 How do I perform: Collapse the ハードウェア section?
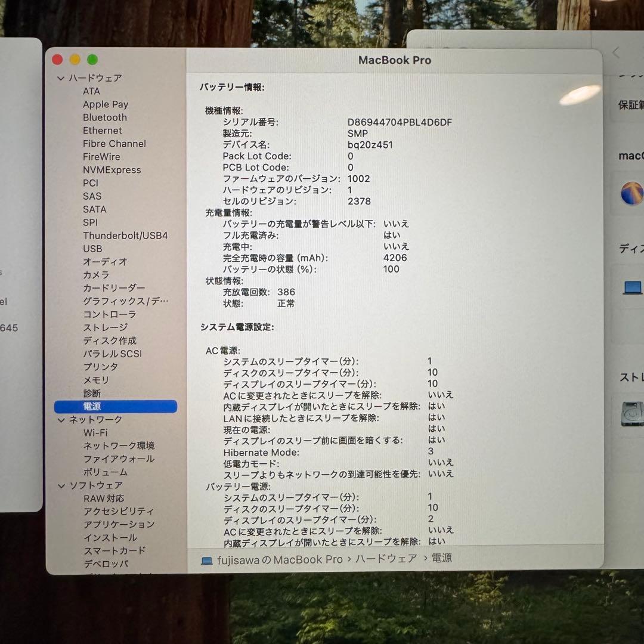pos(61,78)
